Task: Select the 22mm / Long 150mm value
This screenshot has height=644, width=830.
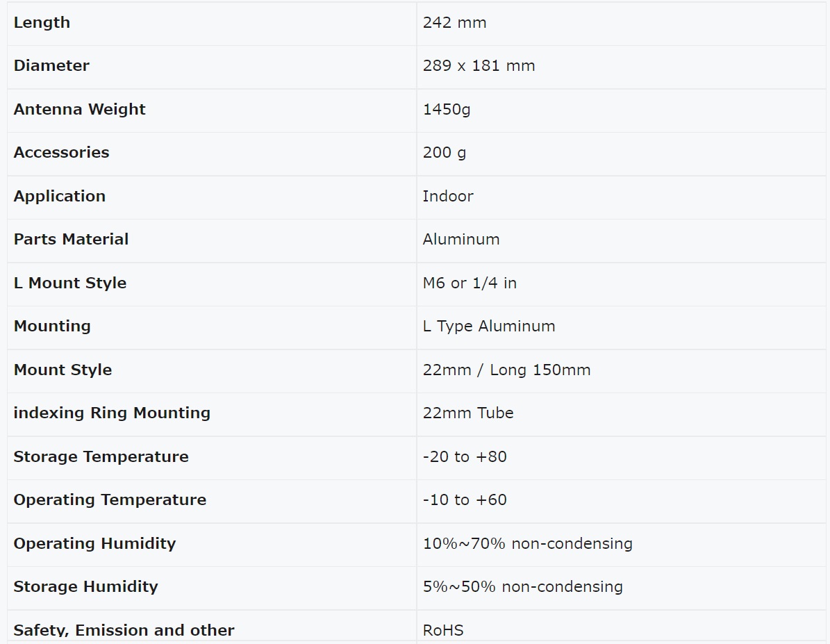Action: [506, 370]
